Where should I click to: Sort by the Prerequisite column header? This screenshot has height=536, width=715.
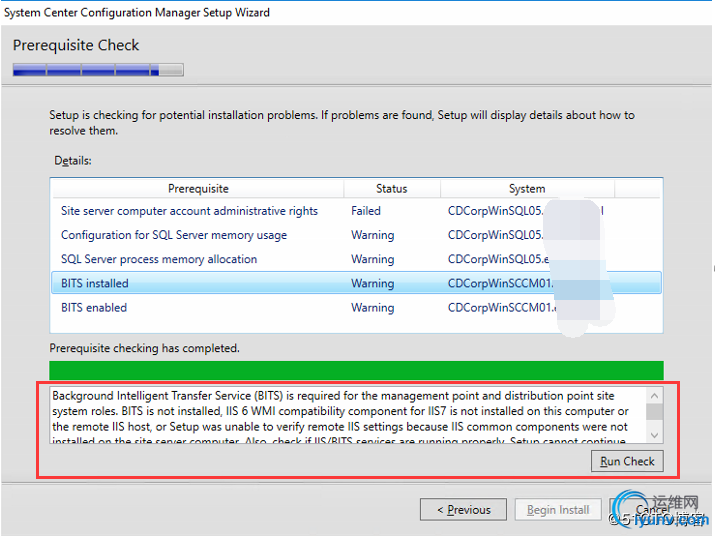pyautogui.click(x=198, y=188)
